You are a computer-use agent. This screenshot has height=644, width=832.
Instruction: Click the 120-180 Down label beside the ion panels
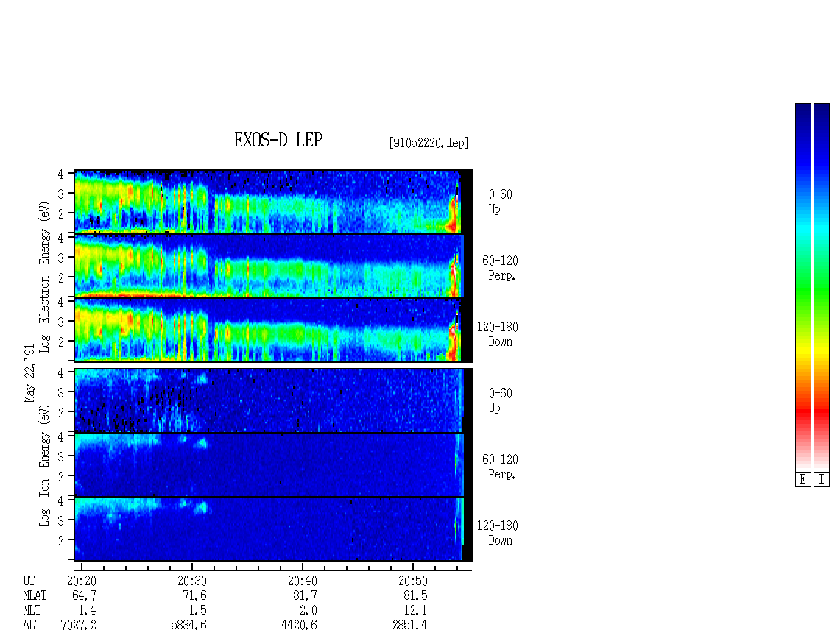tap(497, 533)
